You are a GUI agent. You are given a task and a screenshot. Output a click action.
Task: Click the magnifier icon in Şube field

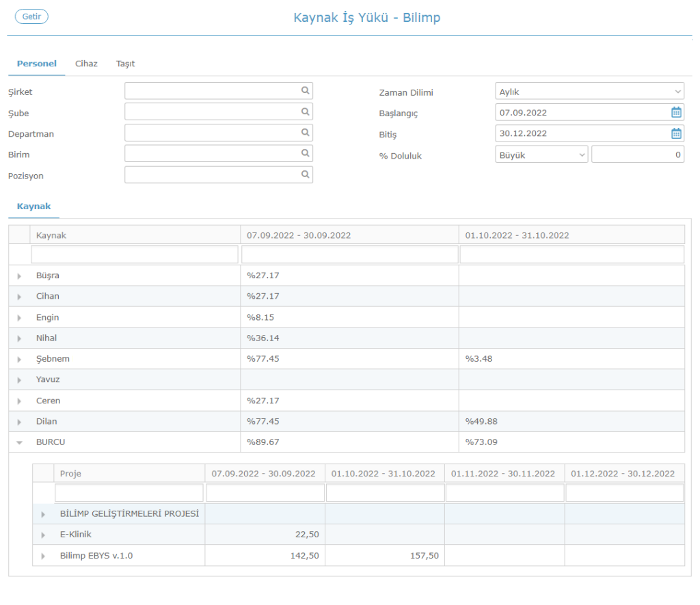[305, 111]
